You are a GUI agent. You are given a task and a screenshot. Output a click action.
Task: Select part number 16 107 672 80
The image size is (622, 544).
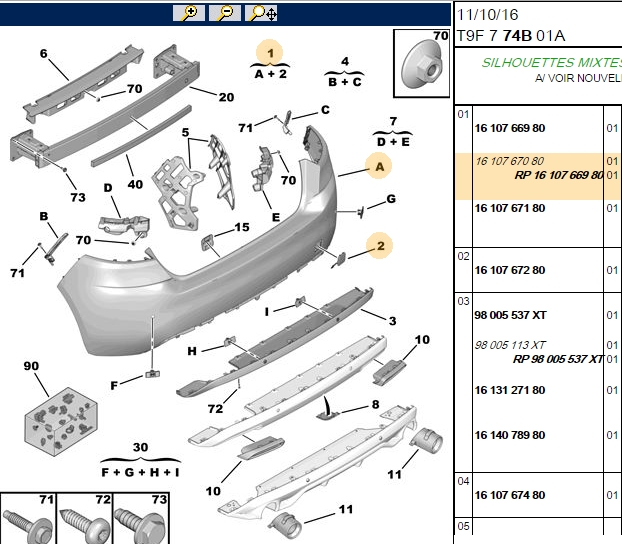coord(510,270)
